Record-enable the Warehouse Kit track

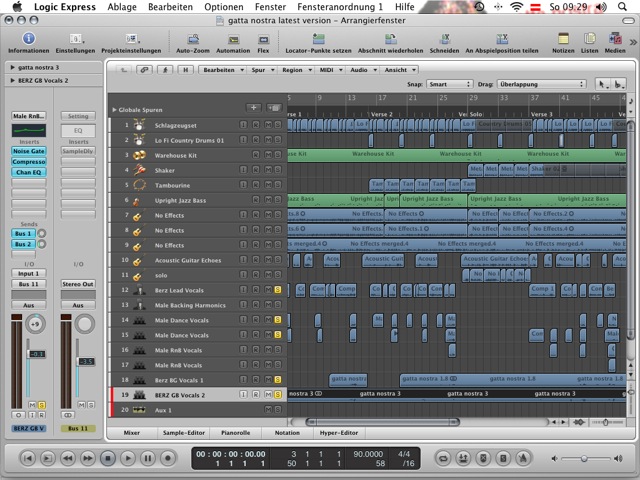tap(256, 155)
